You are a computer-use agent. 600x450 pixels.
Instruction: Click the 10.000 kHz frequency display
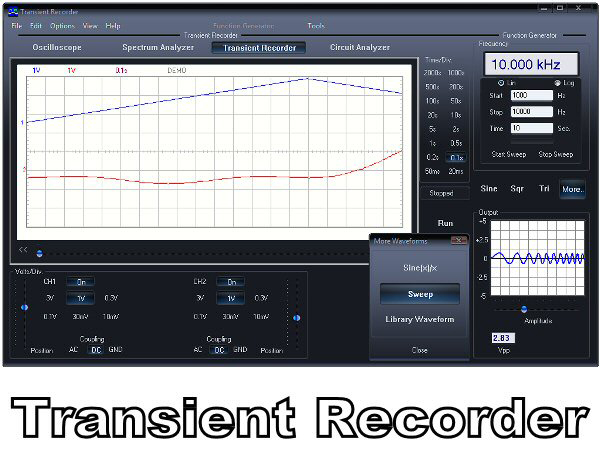(531, 64)
